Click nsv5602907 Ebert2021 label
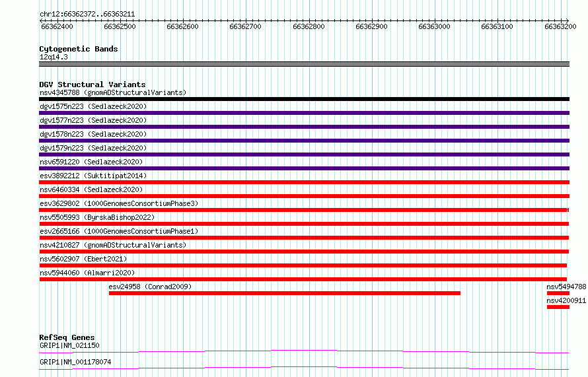588x377 pixels. point(83,259)
